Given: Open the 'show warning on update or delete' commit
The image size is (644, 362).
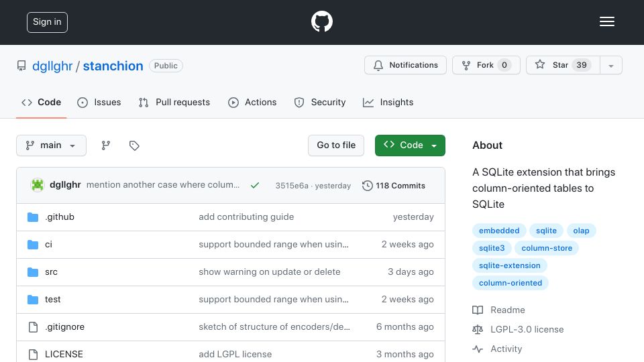Looking at the screenshot, I should click(270, 271).
